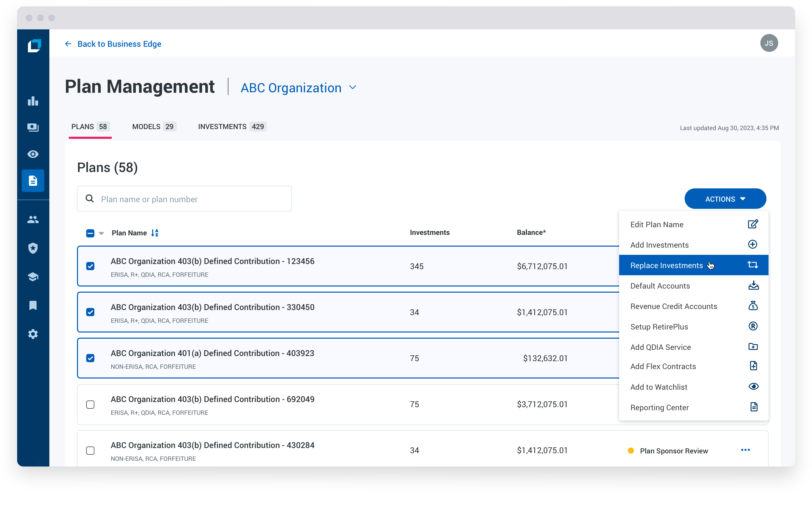Image resolution: width=812 pixels, height=515 pixels.
Task: Click the Add Flex Contracts file-plus icon
Action: pyautogui.click(x=753, y=366)
